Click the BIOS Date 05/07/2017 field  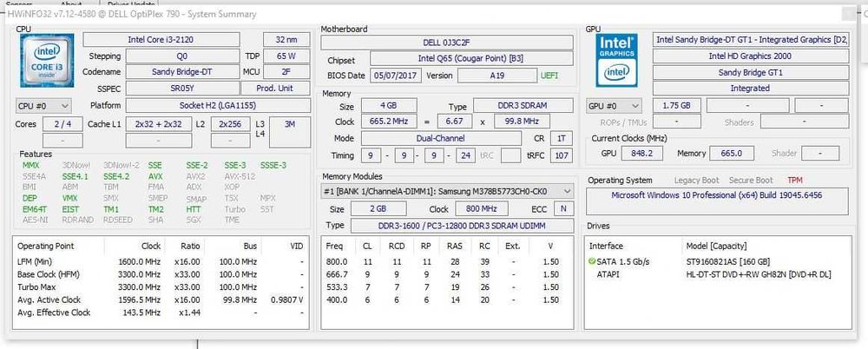click(395, 76)
